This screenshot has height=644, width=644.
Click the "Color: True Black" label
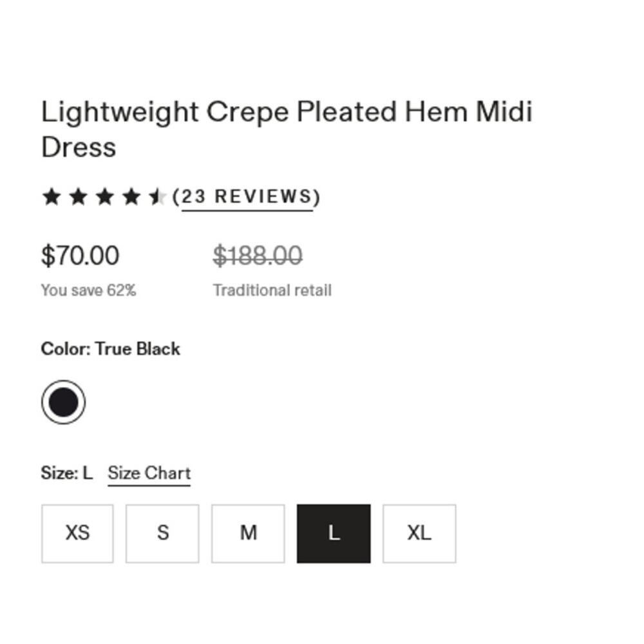coord(110,349)
